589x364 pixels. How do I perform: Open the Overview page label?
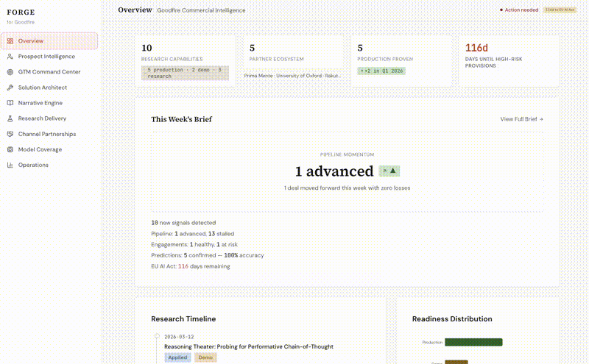tap(31, 41)
